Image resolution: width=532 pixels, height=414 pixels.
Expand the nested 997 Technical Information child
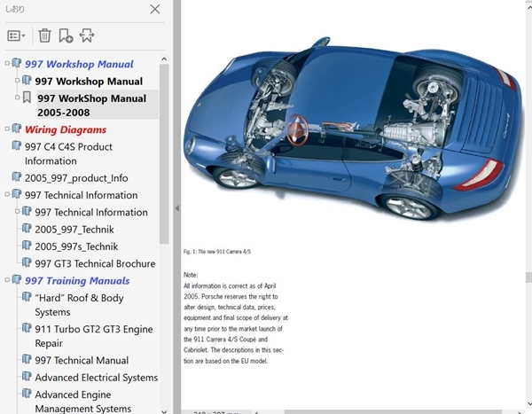(x=18, y=211)
